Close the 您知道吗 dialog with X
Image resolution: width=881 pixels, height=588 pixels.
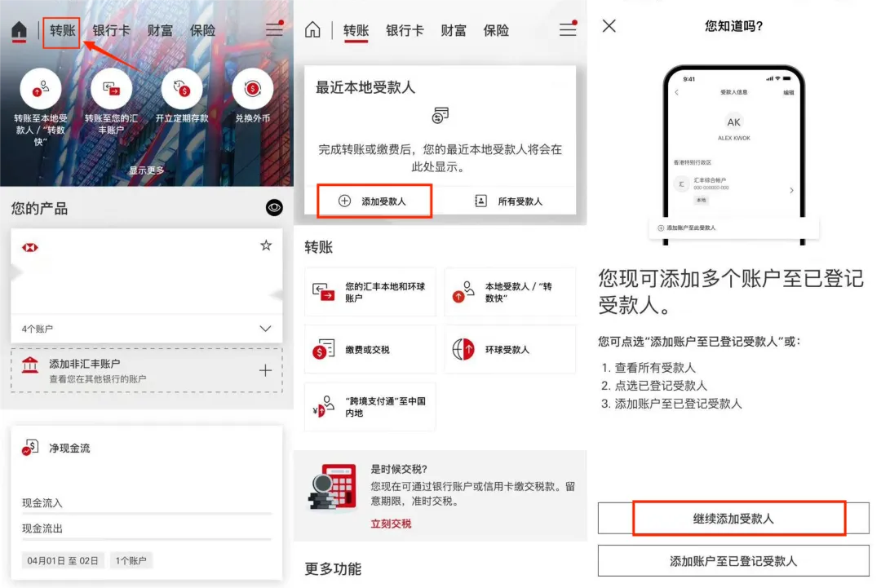609,26
